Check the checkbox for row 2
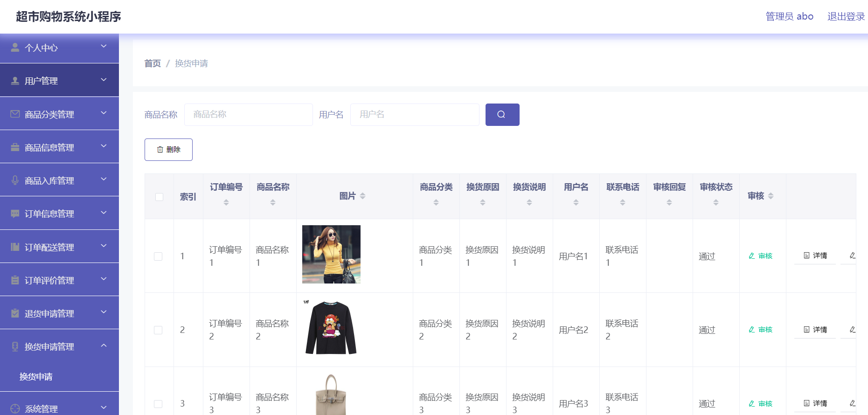This screenshot has width=868, height=415. (x=158, y=330)
